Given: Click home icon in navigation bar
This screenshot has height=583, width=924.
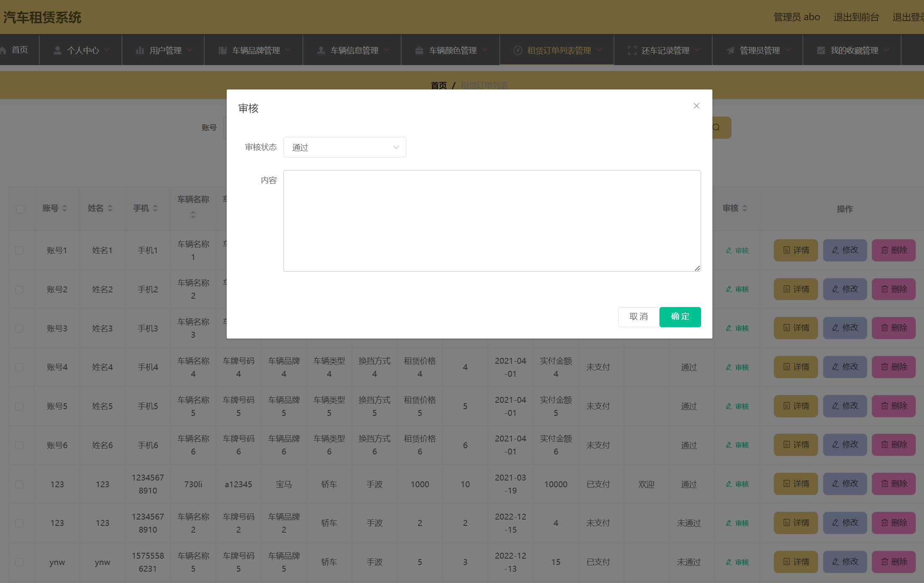Looking at the screenshot, I should [x=3, y=50].
